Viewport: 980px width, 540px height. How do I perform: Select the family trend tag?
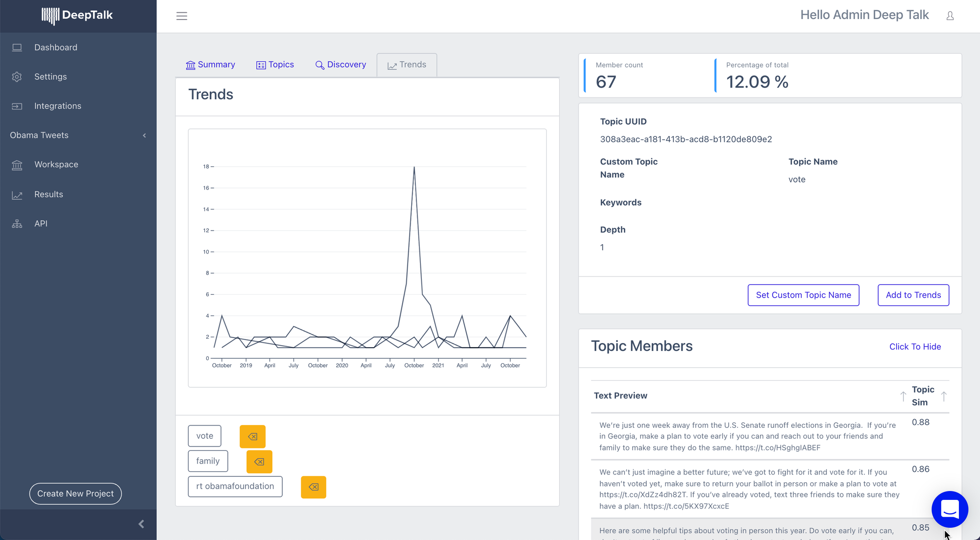coord(208,461)
